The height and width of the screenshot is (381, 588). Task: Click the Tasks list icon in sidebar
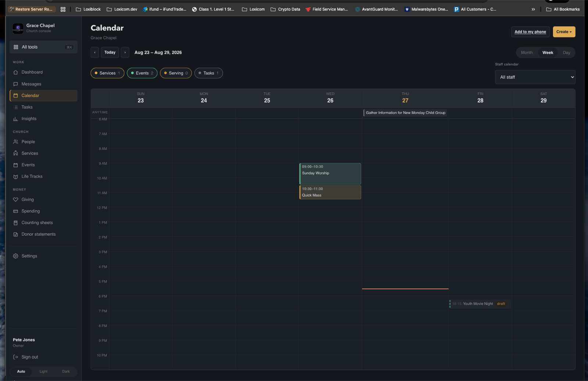(15, 107)
